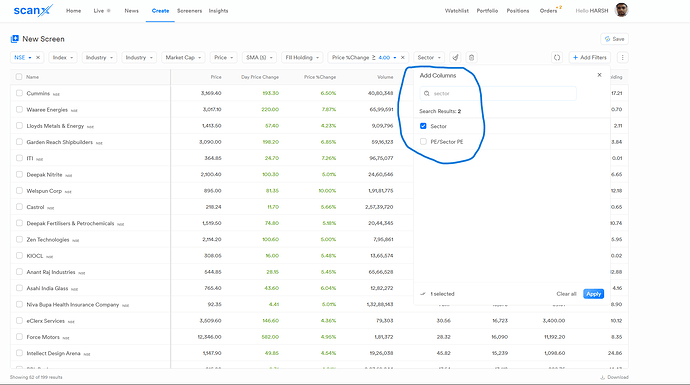Open the Market Cap filter dropdown
The width and height of the screenshot is (690, 385).
(183, 57)
